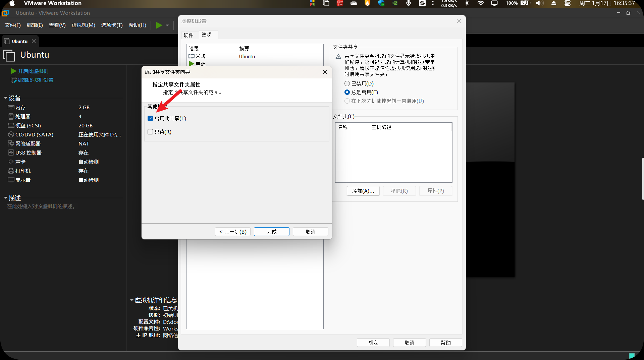Click the Ubuntu VM icon beside title
This screenshot has width=644, height=360.
[9, 55]
